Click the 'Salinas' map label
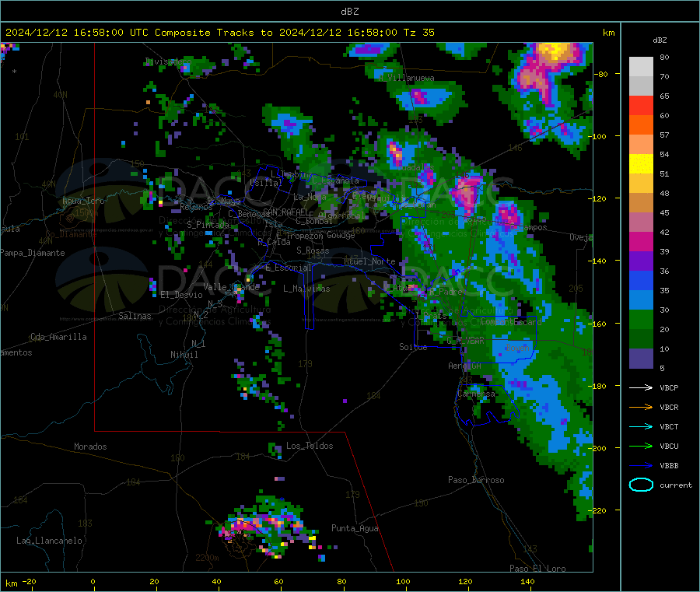Image resolution: width=700 pixels, height=592 pixels. click(x=135, y=316)
